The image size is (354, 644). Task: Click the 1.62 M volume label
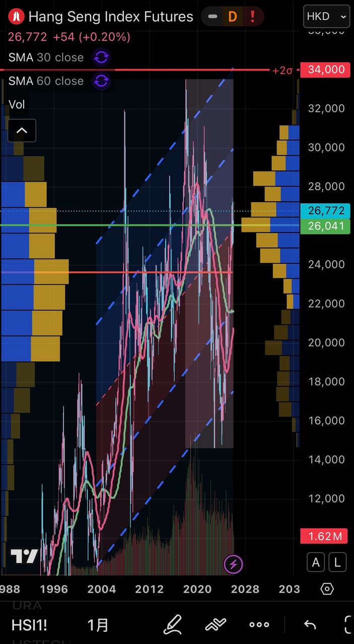pos(325,536)
